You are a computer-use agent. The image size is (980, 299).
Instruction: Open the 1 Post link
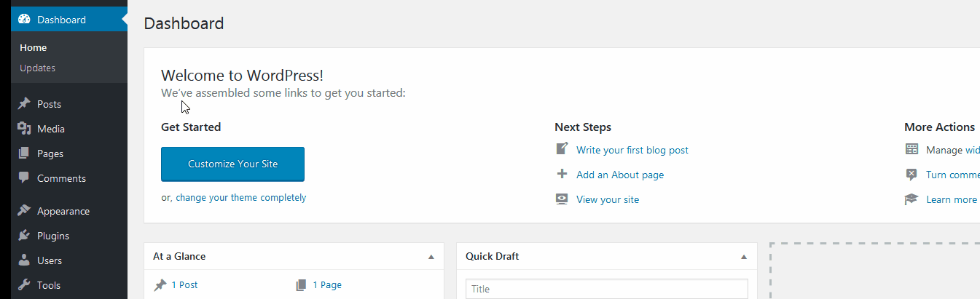coord(184,285)
